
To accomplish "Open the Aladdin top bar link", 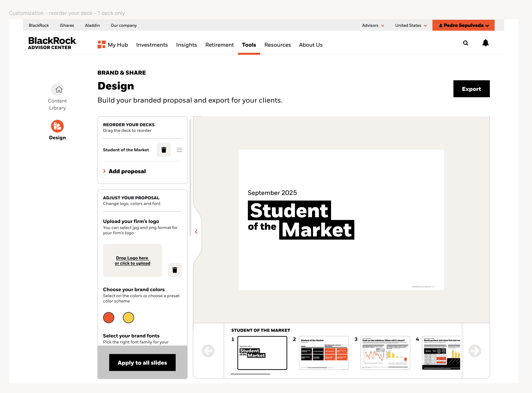I will click(92, 25).
